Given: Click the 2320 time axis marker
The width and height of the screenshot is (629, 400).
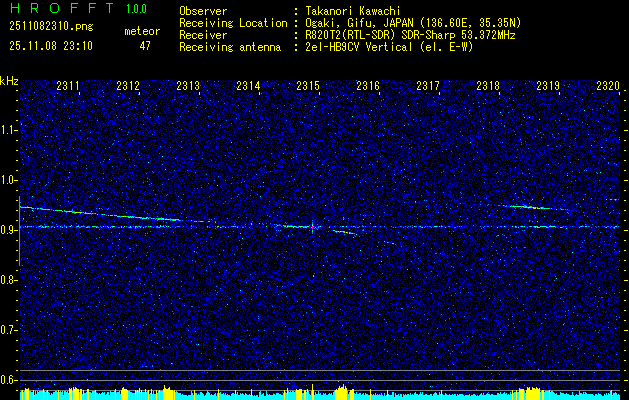Looking at the screenshot, I should 608,85.
